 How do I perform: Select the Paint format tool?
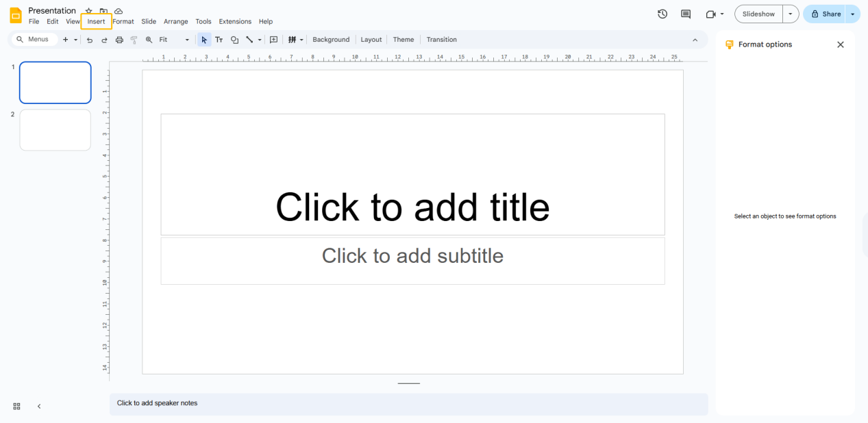pyautogui.click(x=134, y=40)
